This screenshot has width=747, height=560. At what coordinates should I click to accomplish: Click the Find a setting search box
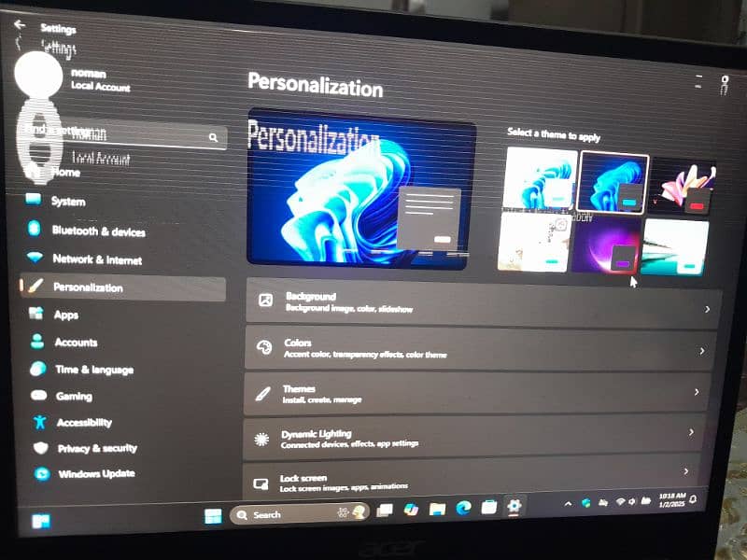coord(121,136)
